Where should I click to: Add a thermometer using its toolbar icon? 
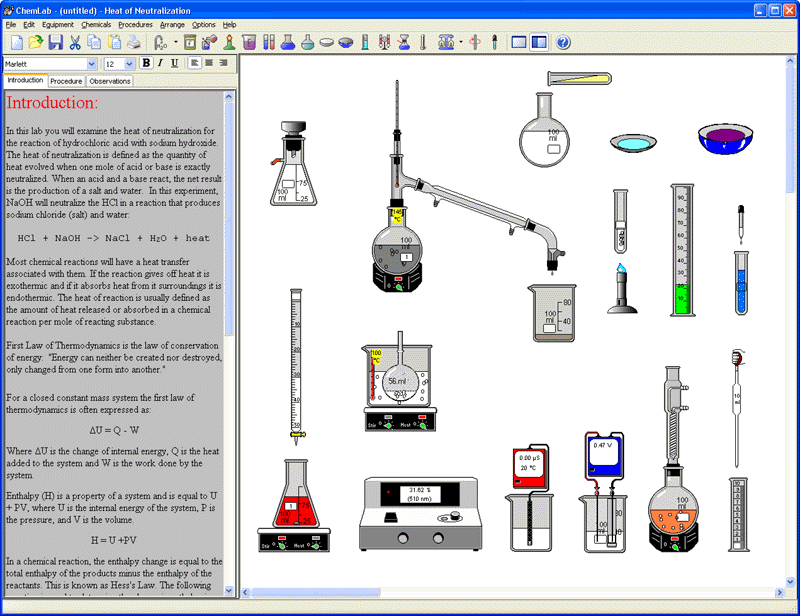pos(423,42)
